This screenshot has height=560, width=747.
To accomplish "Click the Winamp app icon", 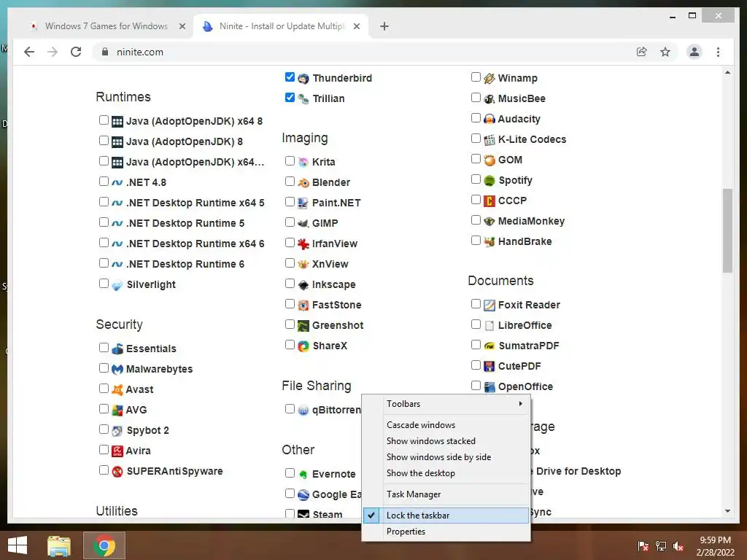I will [x=489, y=79].
